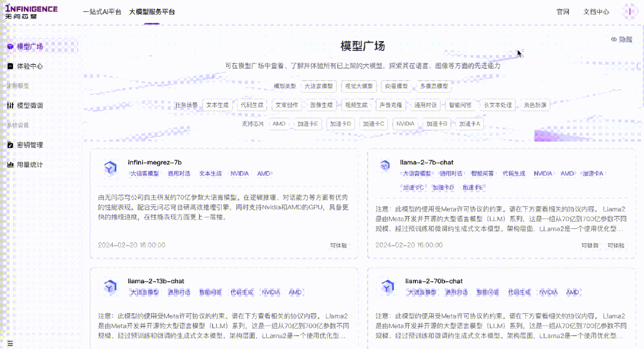Open the llama-2-7b-chat model title

(427, 163)
